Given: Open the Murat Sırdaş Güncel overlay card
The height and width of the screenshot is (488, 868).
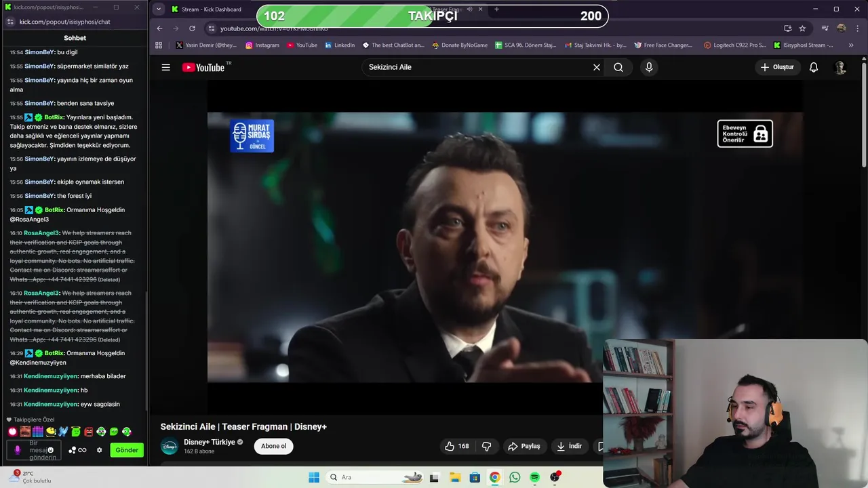Looking at the screenshot, I should 252,136.
